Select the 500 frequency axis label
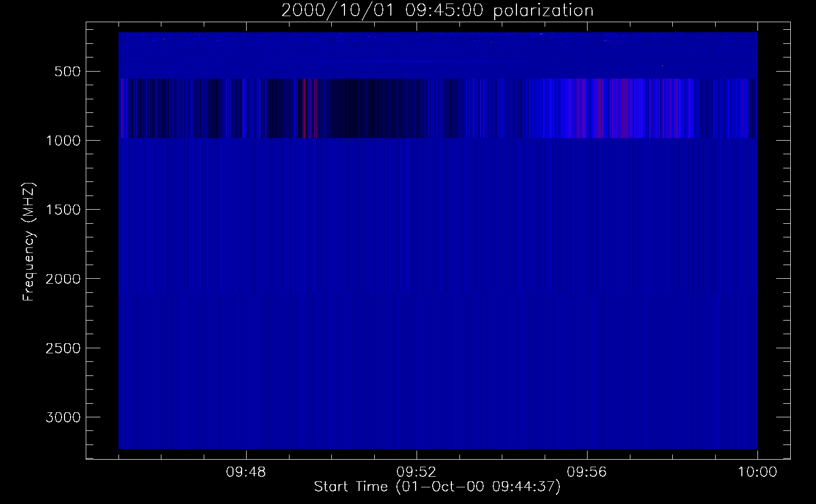The height and width of the screenshot is (504, 816). tap(67, 72)
